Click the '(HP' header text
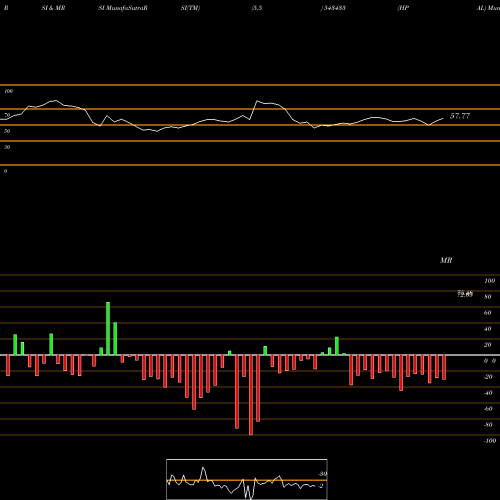 [403, 8]
